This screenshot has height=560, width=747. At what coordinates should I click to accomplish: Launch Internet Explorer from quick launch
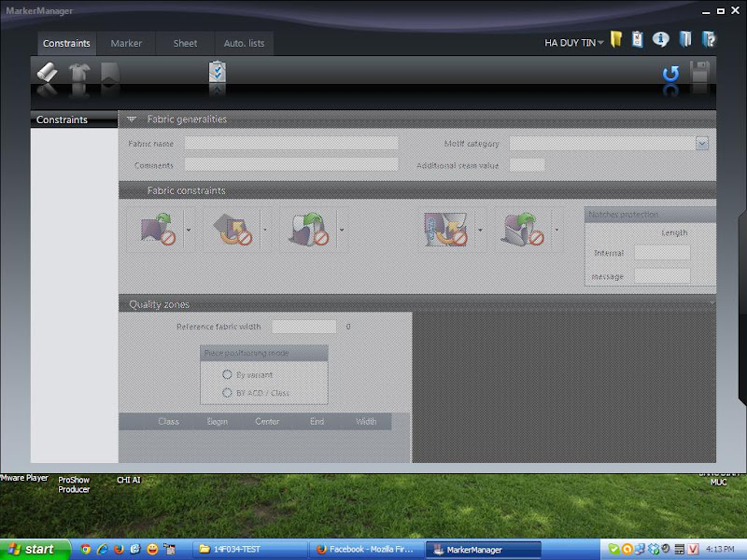pos(102,550)
